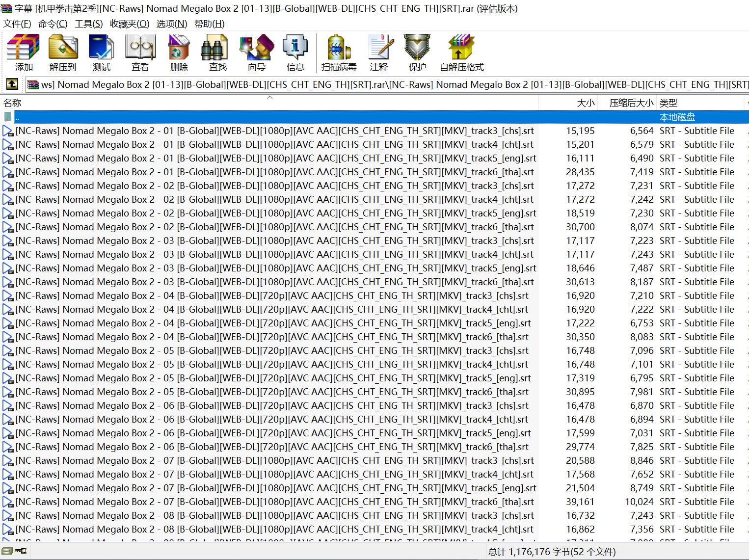This screenshot has height=560, width=749.
Task: Select episode 02 track6_[tha].srt file
Action: [x=275, y=227]
